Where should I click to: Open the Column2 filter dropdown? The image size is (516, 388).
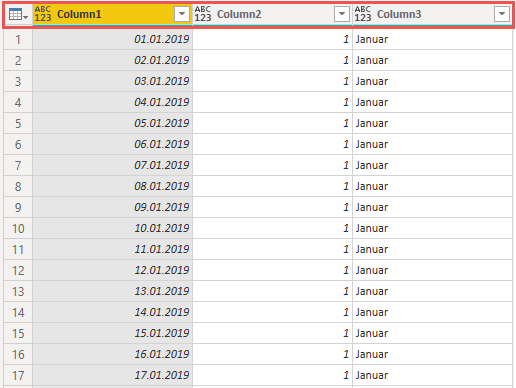(x=342, y=14)
